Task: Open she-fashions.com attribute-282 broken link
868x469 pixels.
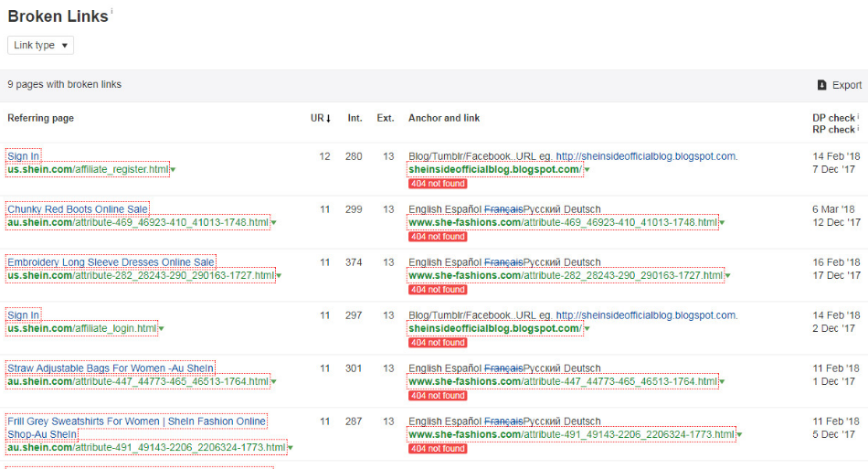Action: (566, 276)
